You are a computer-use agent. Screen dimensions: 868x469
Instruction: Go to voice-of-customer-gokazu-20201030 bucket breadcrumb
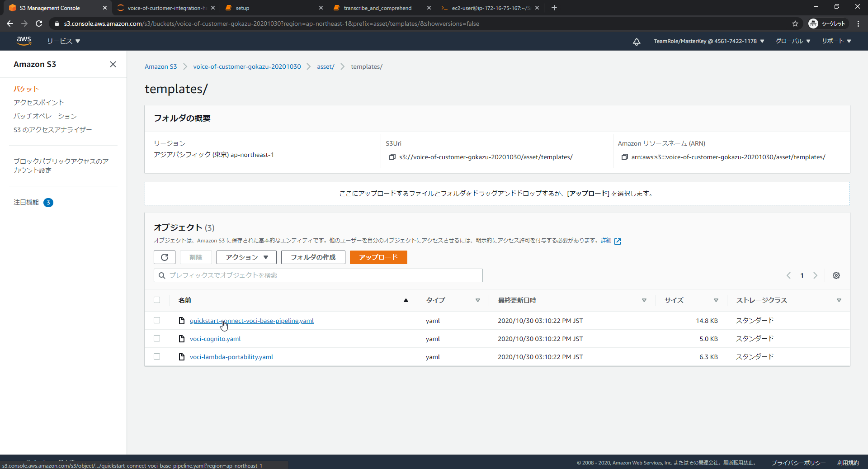[247, 66]
